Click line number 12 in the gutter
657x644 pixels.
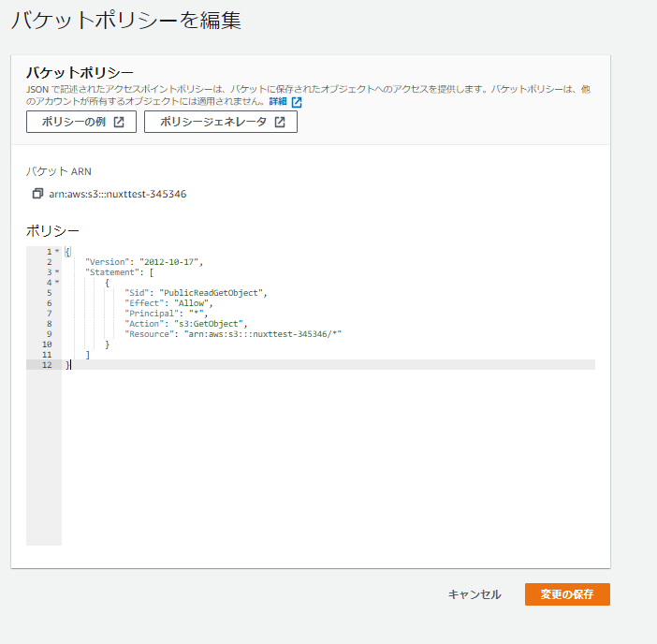47,365
